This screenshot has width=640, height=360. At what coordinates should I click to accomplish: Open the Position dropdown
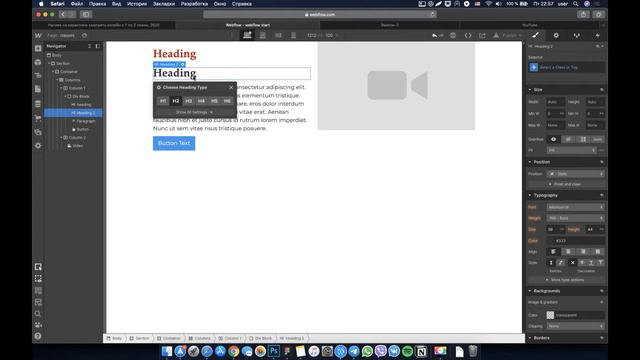[x=576, y=174]
